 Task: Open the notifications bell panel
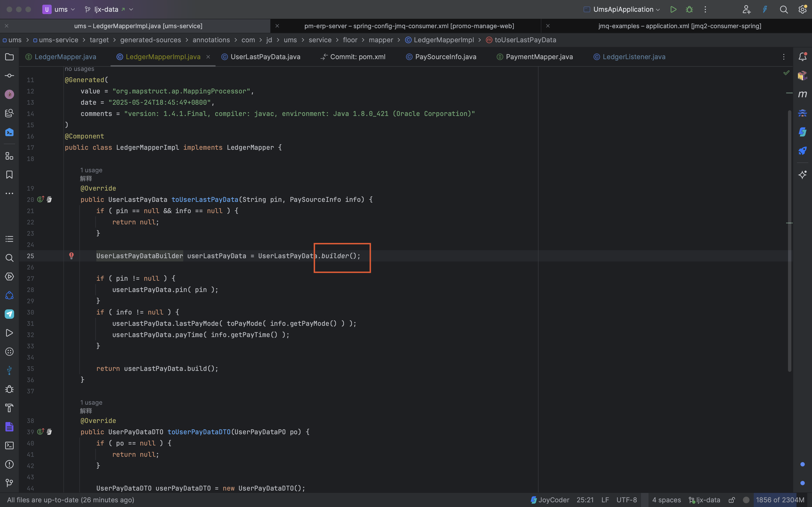coord(803,56)
